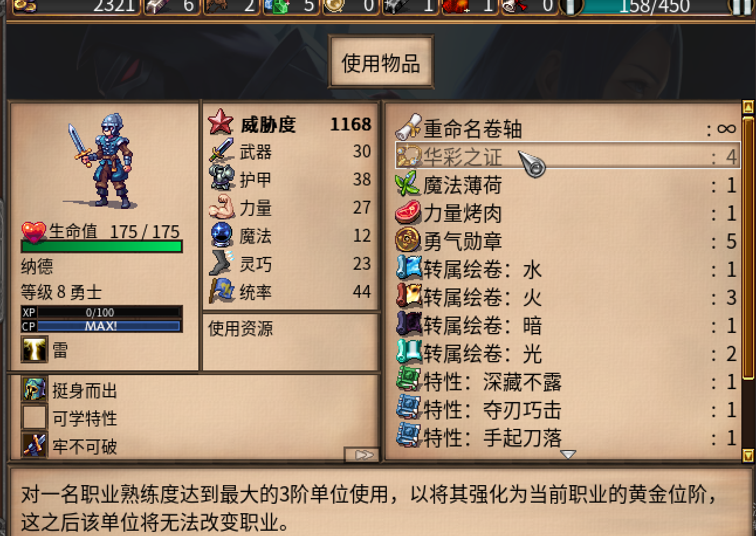Select the 特性：深藏不露 green book icon

pos(408,381)
